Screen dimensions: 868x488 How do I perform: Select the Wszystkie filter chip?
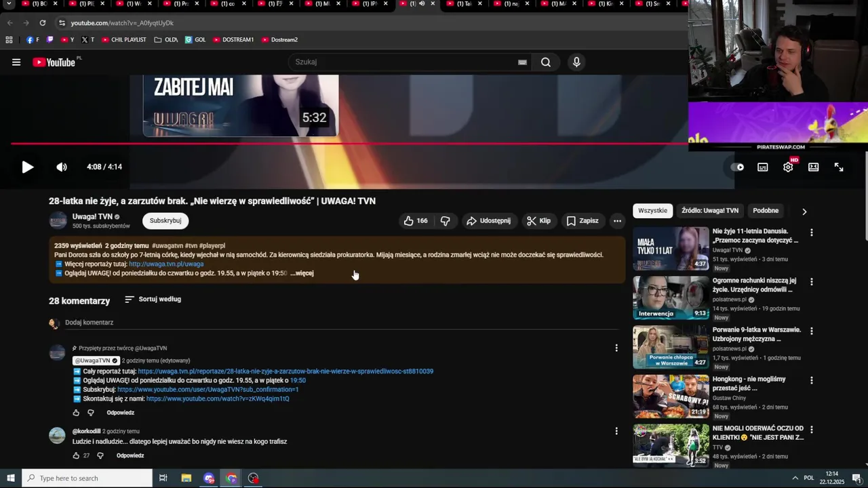(x=653, y=211)
